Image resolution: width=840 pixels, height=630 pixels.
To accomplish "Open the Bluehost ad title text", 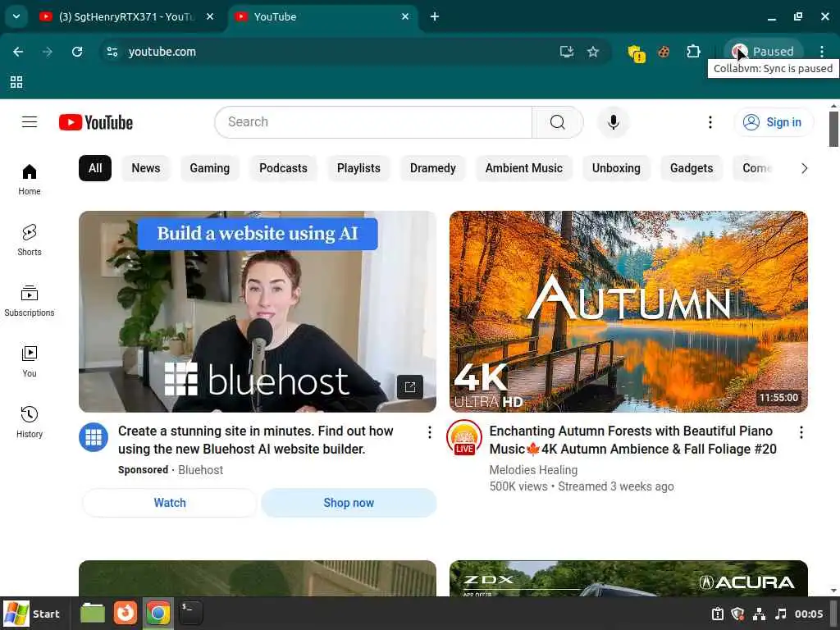I will [x=256, y=440].
